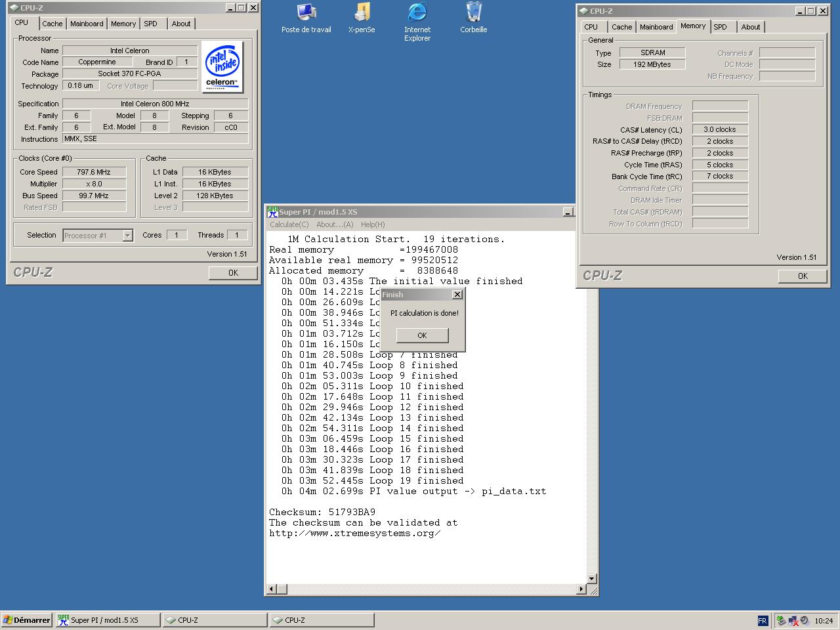Switch to SPD tab in left CPU-Z
The width and height of the screenshot is (840, 630).
tap(151, 24)
